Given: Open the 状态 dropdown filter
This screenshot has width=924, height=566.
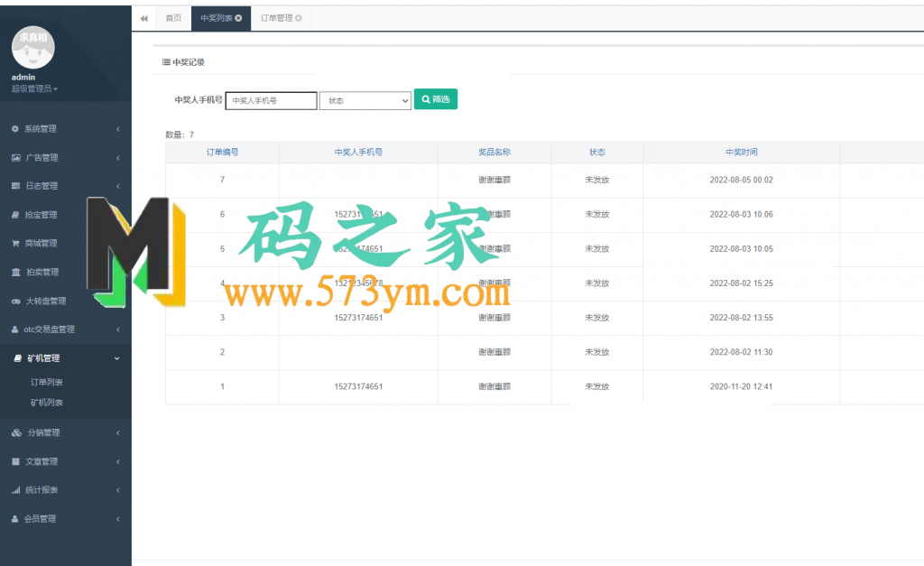Looking at the screenshot, I should [x=365, y=101].
